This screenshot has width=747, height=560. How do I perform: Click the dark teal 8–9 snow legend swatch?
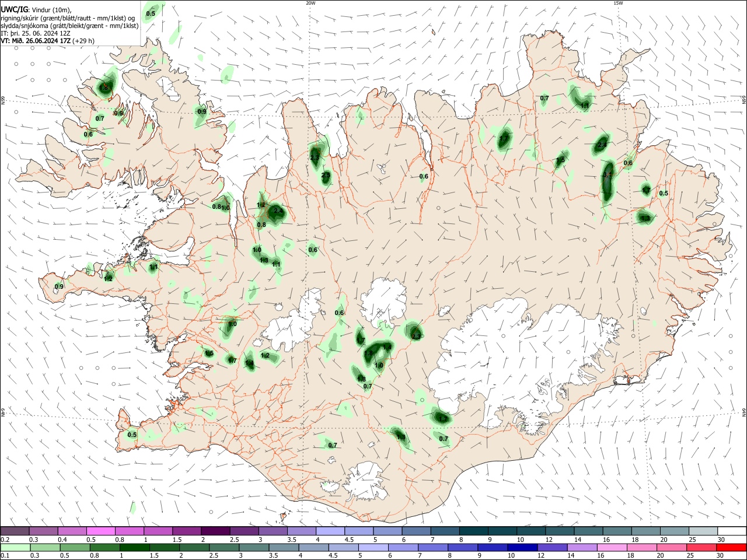pos(473,531)
